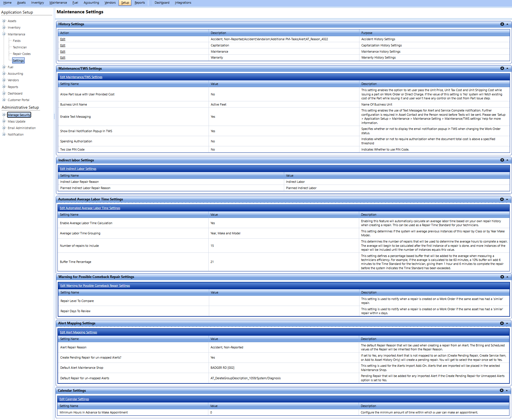Click the Automated Average Labor Time Settings gear
The image size is (512, 420).
pyautogui.click(x=502, y=199)
